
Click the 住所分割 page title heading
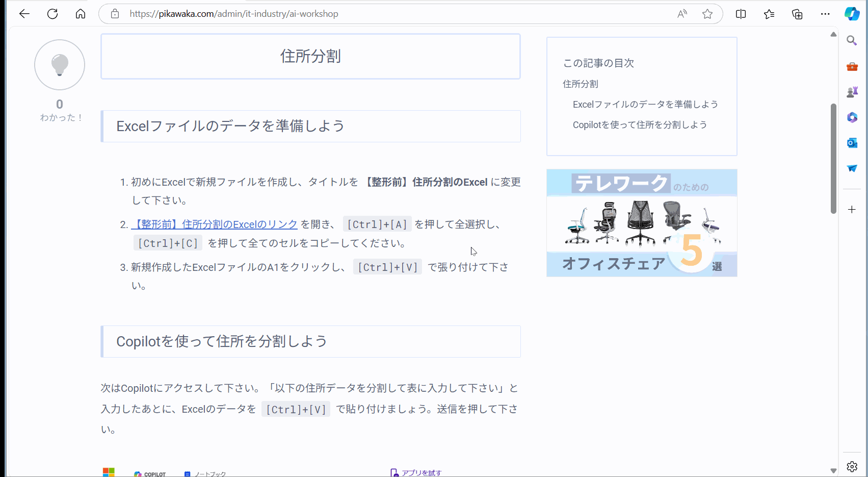(x=310, y=56)
